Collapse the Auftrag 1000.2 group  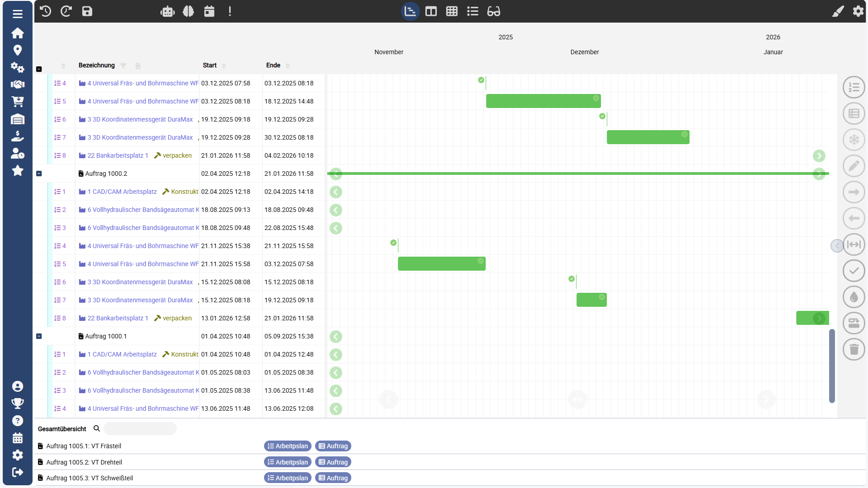coord(39,174)
